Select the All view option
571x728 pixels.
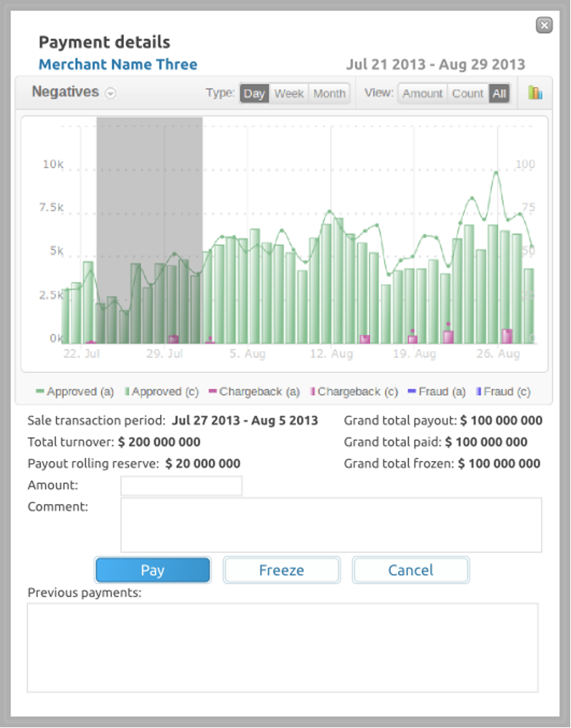499,93
